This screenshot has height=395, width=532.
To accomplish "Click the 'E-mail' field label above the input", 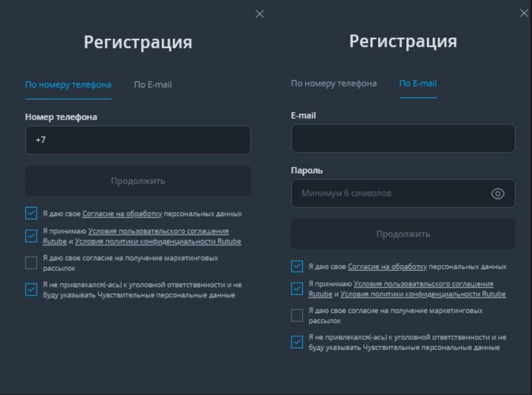I will (x=303, y=116).
